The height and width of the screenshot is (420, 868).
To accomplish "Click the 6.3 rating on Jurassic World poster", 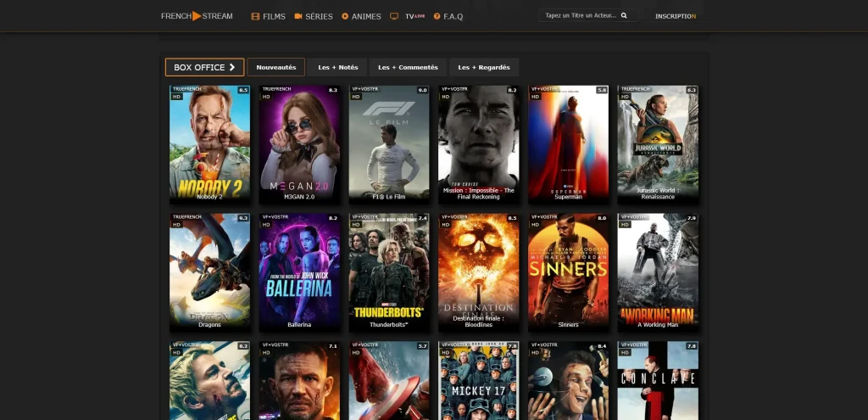I will pyautogui.click(x=692, y=90).
